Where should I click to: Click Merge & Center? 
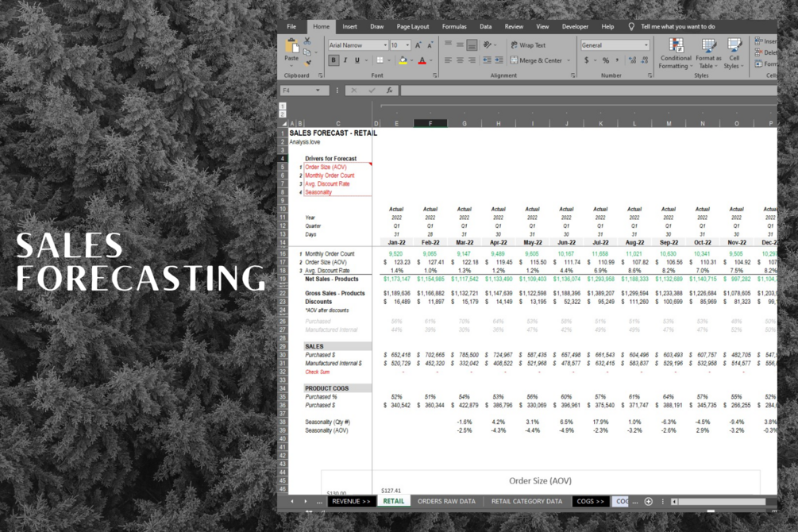click(x=537, y=60)
